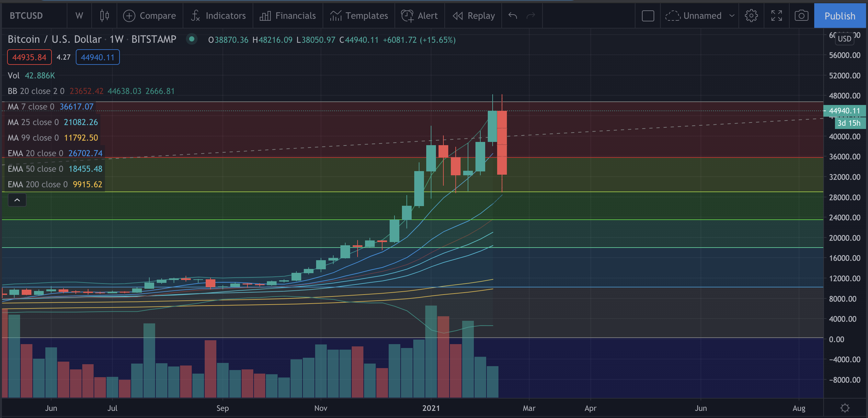This screenshot has height=418, width=868.
Task: Select the EMA 50 close legend
Action: click(55, 168)
